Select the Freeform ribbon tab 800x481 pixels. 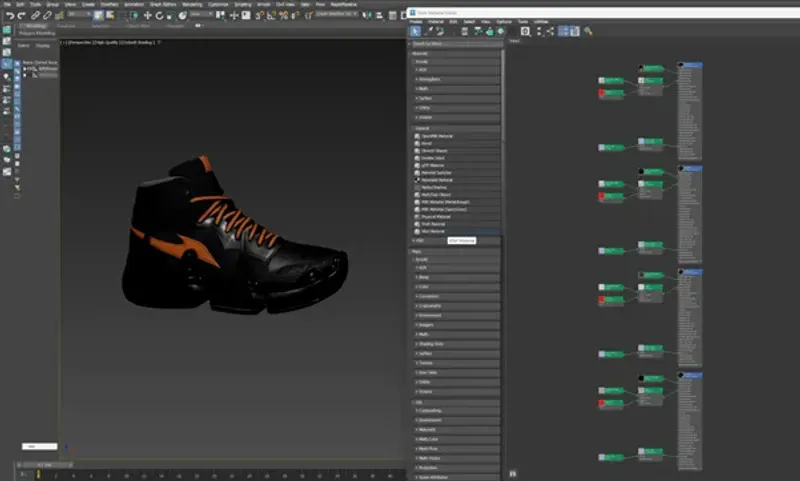[66, 26]
